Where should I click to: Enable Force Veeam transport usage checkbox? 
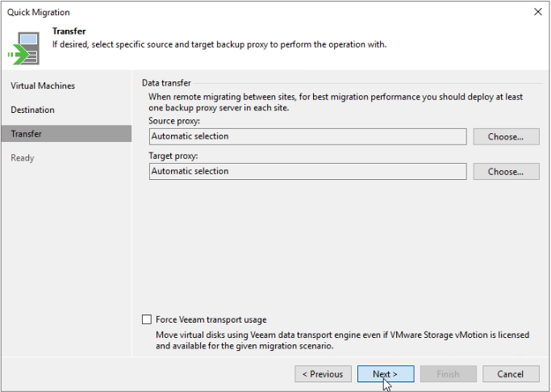coord(147,319)
